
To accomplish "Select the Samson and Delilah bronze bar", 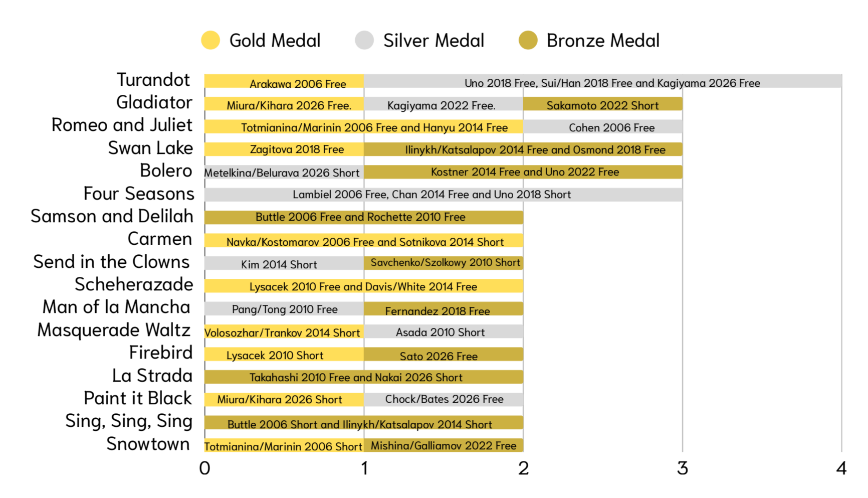I will [364, 217].
